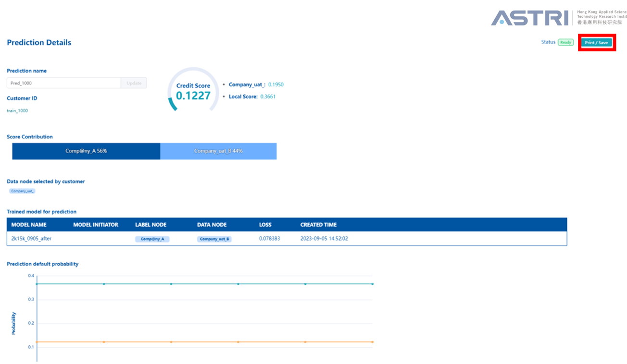The height and width of the screenshot is (364, 627).
Task: Focus the Prediction name input field
Action: [x=63, y=83]
